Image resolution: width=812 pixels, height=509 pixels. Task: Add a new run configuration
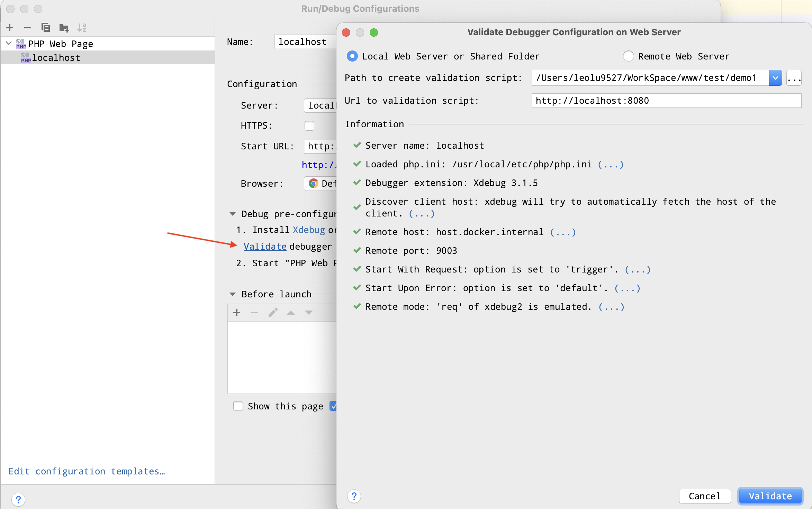tap(9, 28)
